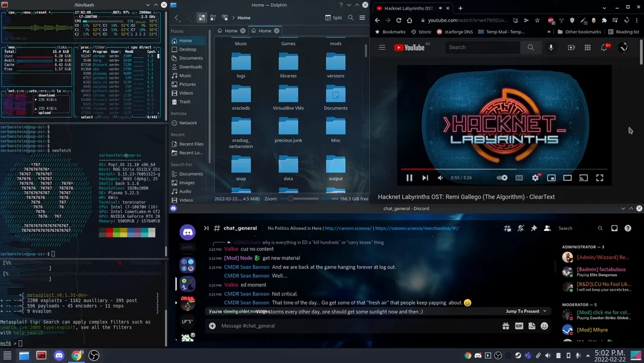644x363 pixels.
Task: Open the Discord inbox
Action: [614, 228]
